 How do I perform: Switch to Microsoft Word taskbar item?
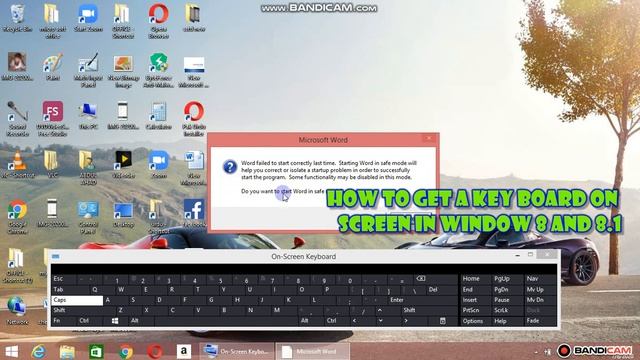click(x=313, y=351)
